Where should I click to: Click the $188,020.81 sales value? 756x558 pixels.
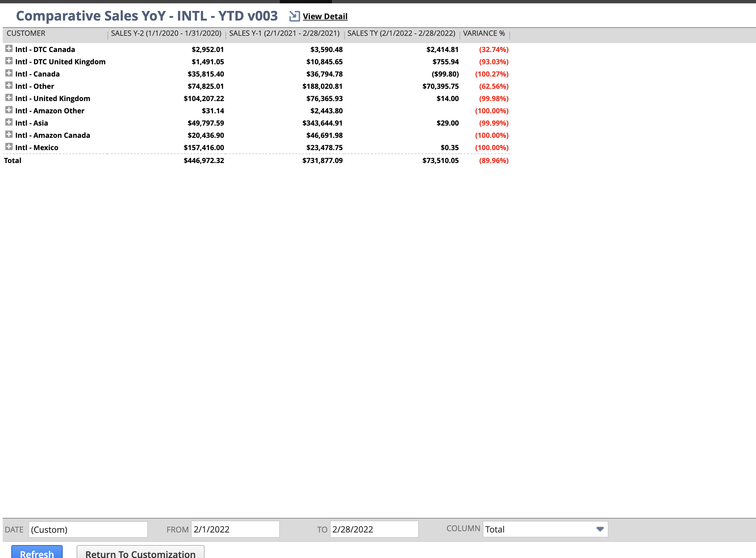[322, 86]
